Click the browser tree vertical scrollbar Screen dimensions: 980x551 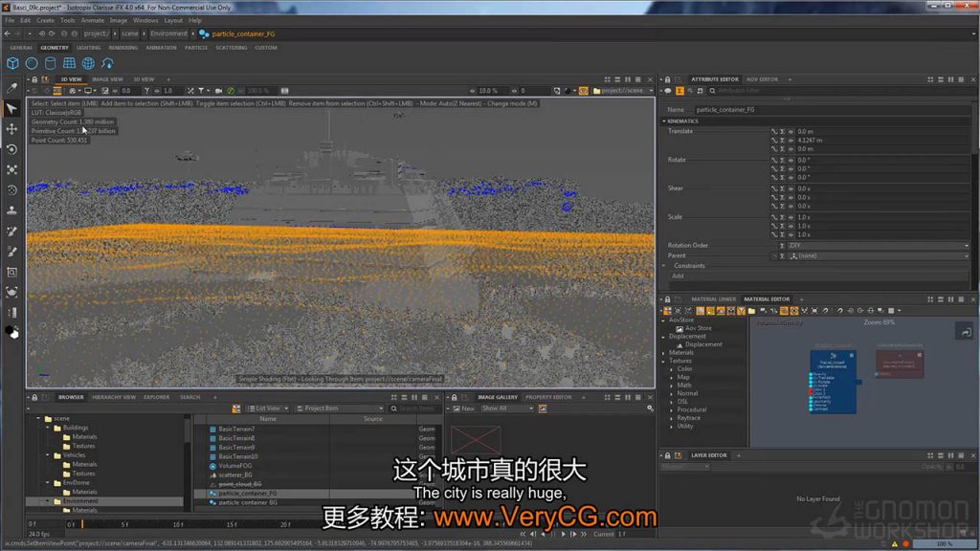(188, 431)
